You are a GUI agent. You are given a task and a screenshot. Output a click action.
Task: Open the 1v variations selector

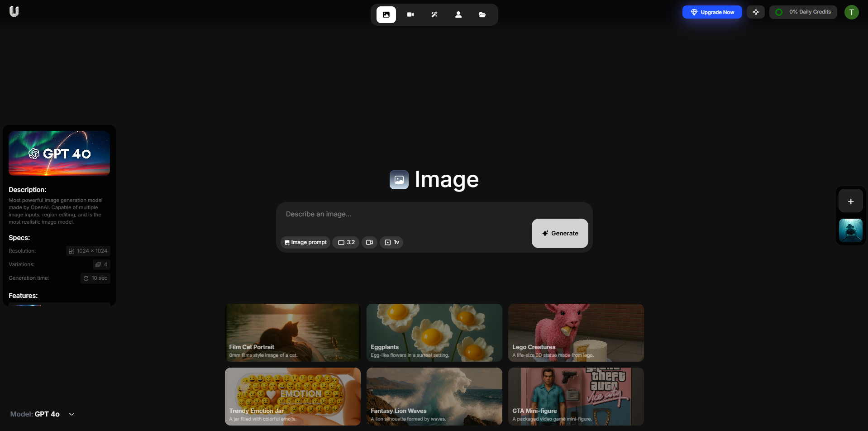click(x=391, y=242)
